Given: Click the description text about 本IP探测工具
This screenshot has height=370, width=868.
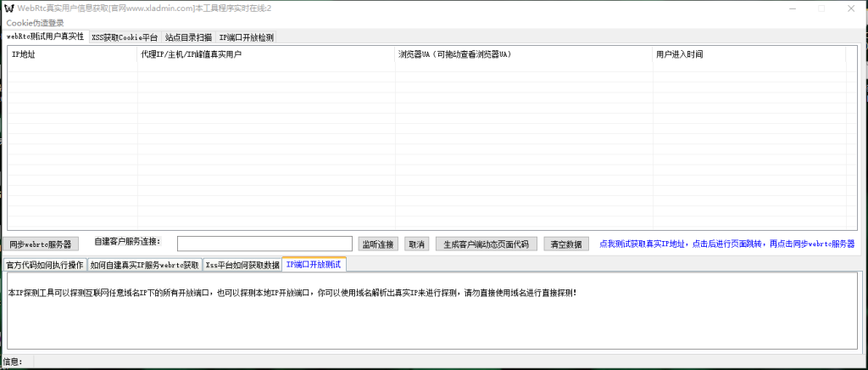Looking at the screenshot, I should click(292, 293).
